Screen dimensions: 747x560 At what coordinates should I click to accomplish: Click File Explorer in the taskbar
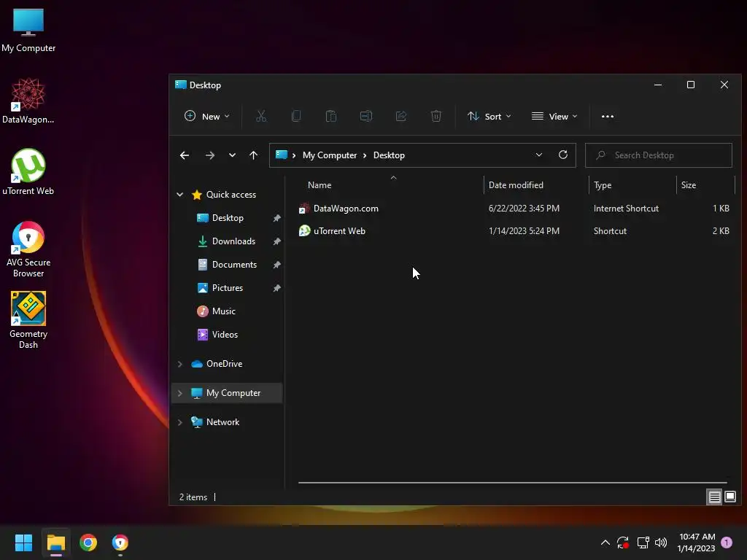pos(55,542)
